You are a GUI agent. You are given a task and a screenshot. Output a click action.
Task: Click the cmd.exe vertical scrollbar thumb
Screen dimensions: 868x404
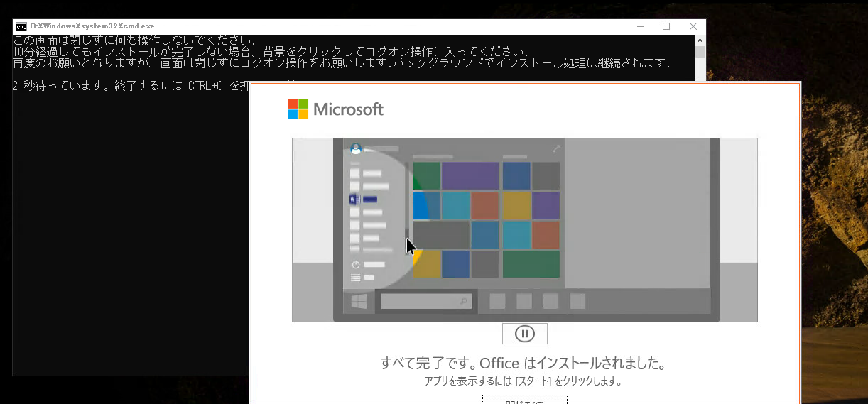(x=700, y=53)
